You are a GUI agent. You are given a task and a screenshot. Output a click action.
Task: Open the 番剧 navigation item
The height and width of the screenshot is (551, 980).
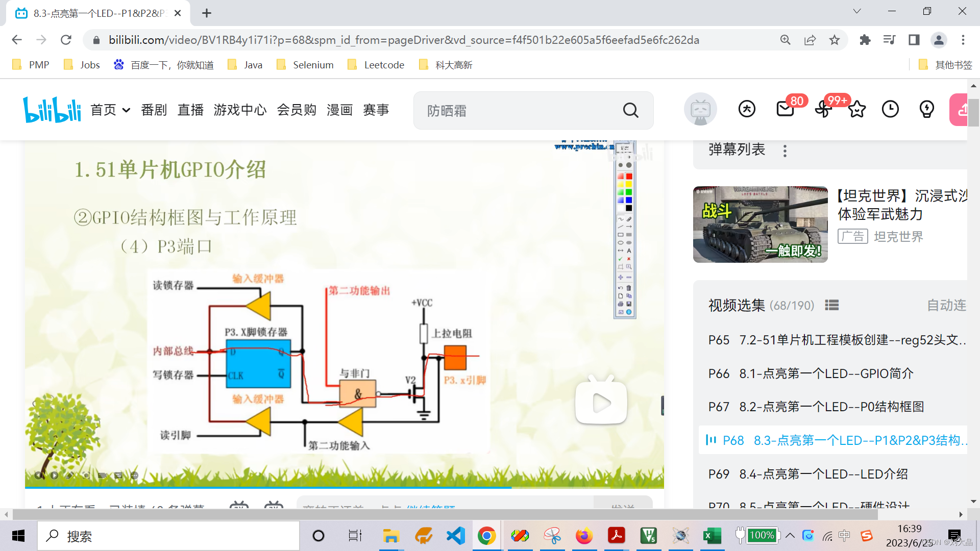click(x=154, y=110)
